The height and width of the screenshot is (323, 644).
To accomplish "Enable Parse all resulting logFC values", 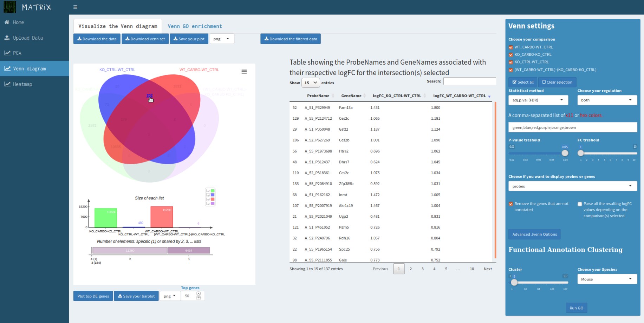I will 580,204.
